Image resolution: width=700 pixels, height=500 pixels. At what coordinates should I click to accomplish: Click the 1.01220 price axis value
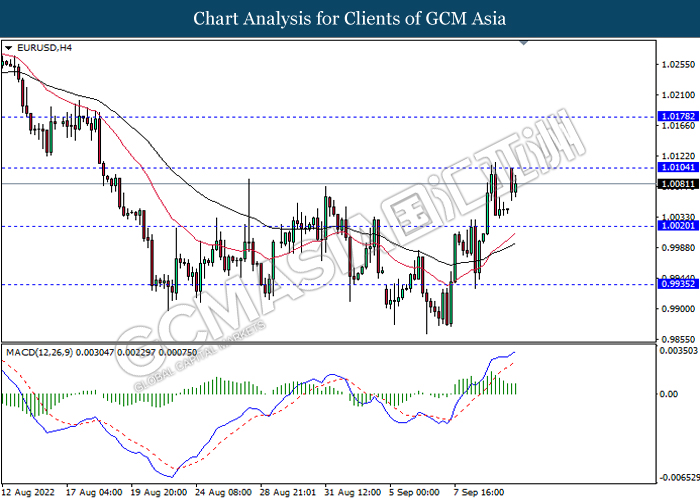678,156
